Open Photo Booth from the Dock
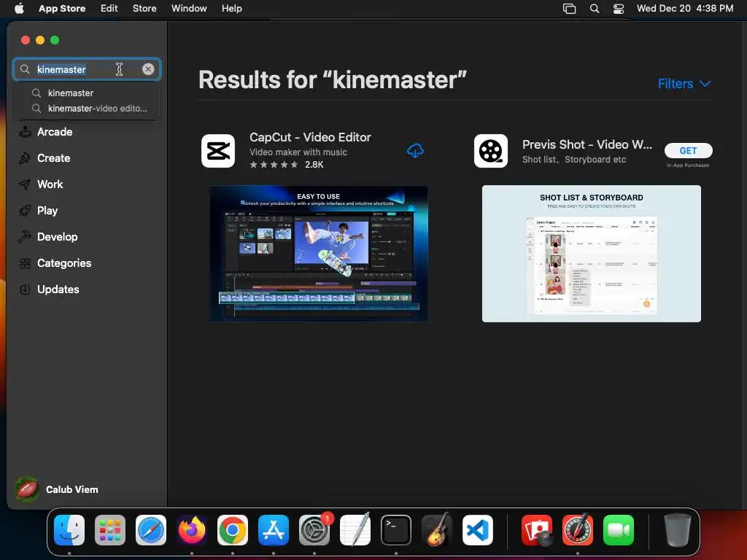Screen dimensions: 747x560 click(x=537, y=530)
